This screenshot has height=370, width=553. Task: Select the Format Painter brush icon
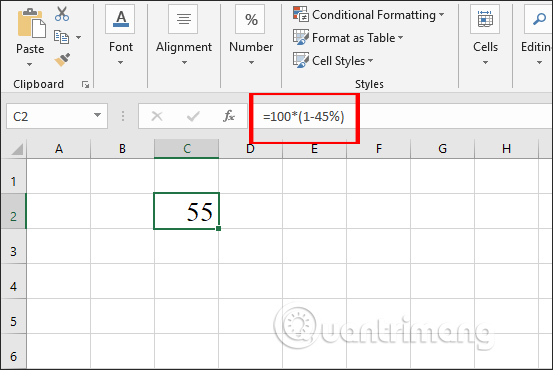point(62,60)
